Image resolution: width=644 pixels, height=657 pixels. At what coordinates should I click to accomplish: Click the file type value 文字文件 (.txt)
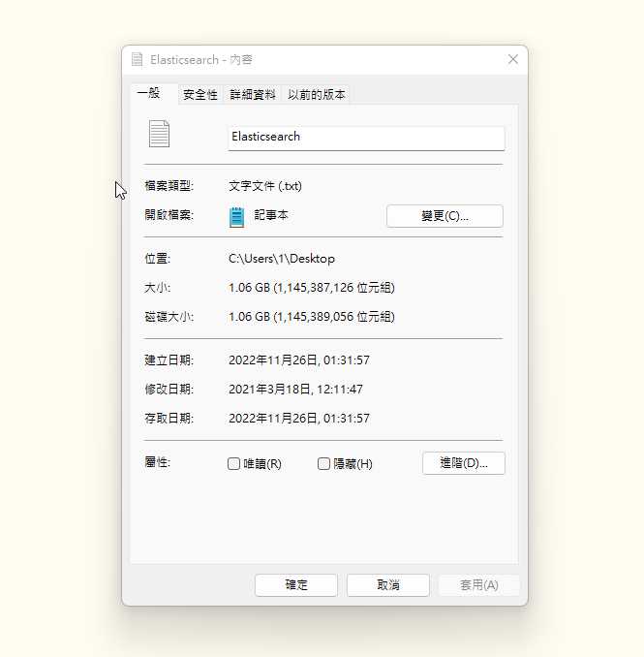click(265, 186)
